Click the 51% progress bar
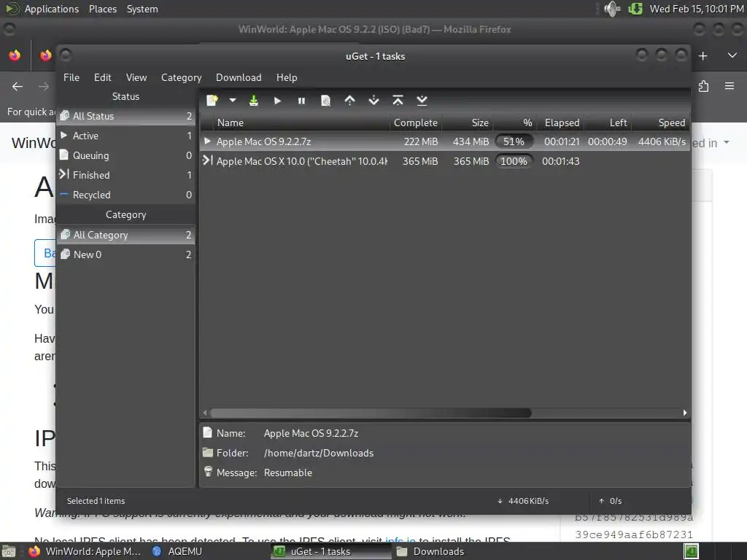The width and height of the screenshot is (747, 560). click(514, 141)
